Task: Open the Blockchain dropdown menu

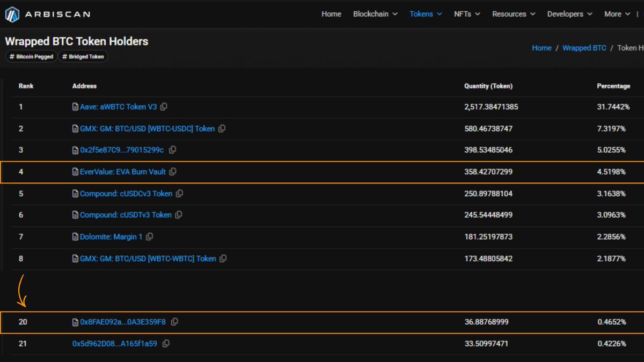Action: pyautogui.click(x=375, y=14)
